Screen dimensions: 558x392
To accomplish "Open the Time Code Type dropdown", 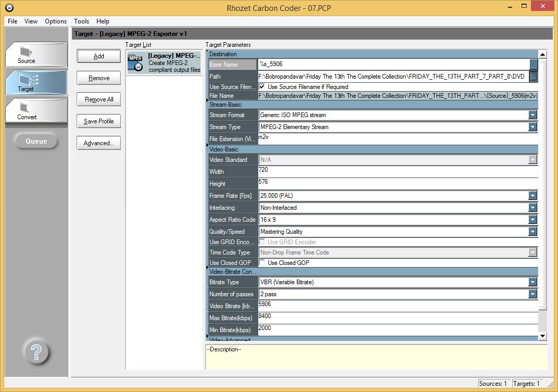I will 532,252.
